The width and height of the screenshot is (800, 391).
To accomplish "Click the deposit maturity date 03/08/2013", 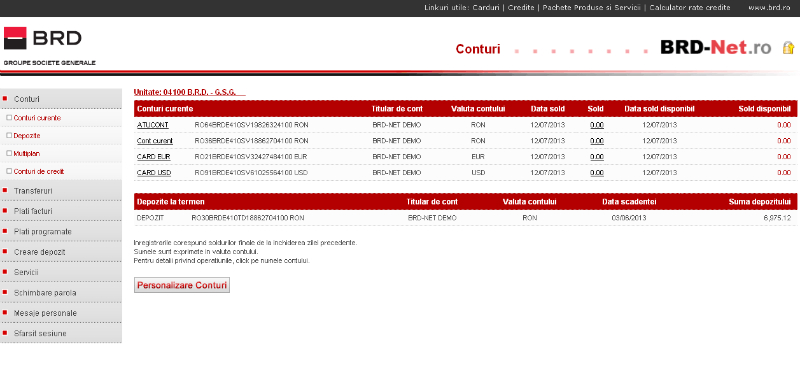I will [x=629, y=218].
